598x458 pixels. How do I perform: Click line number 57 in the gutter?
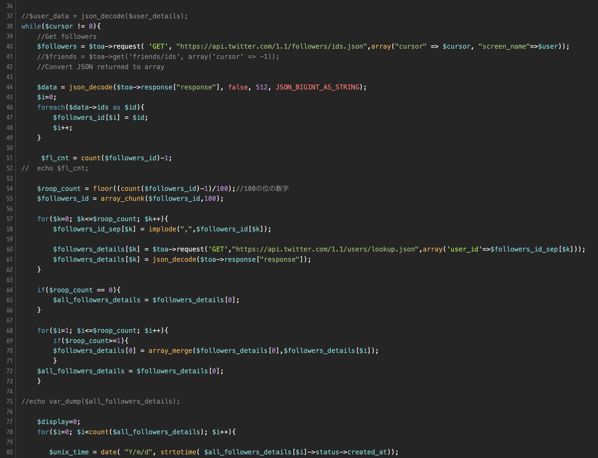10,219
